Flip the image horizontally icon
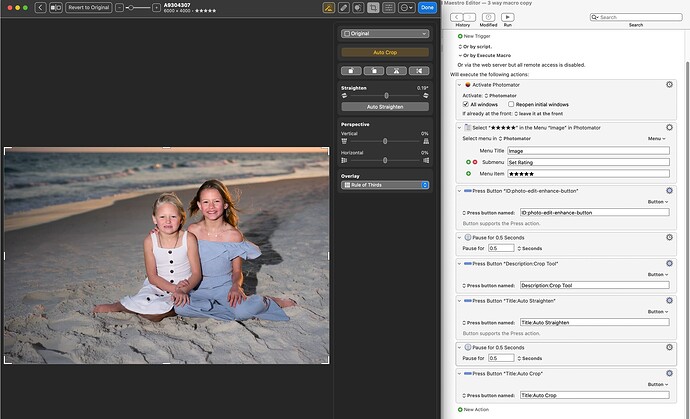This screenshot has width=690, height=419. point(419,71)
